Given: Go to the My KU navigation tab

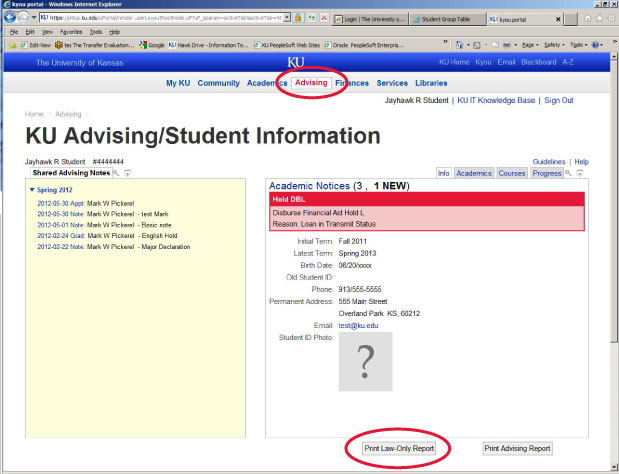Looking at the screenshot, I should 178,83.
